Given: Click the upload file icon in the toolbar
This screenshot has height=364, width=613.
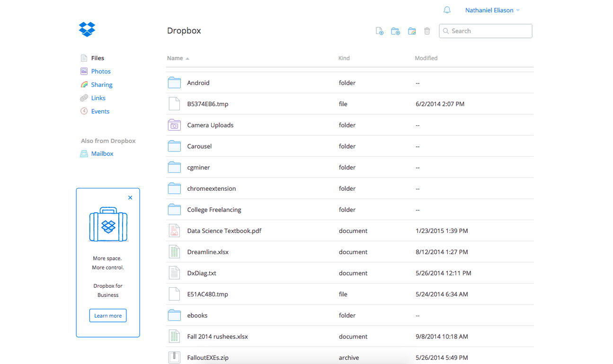Looking at the screenshot, I should [379, 31].
